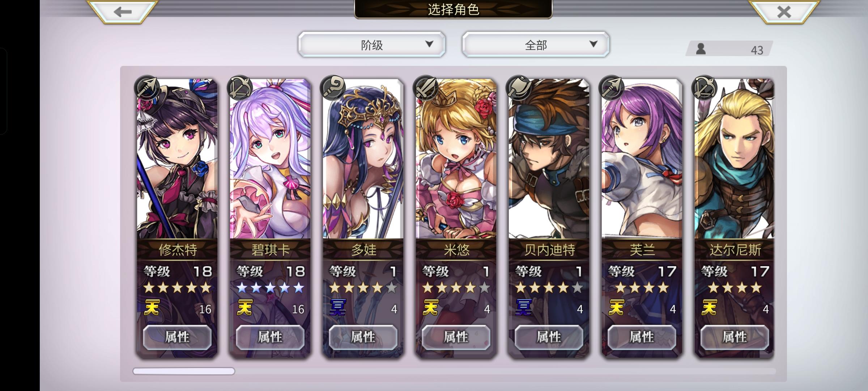Click the spear weapon icon on 芙兰
Screen dimensions: 868x391
(x=611, y=88)
